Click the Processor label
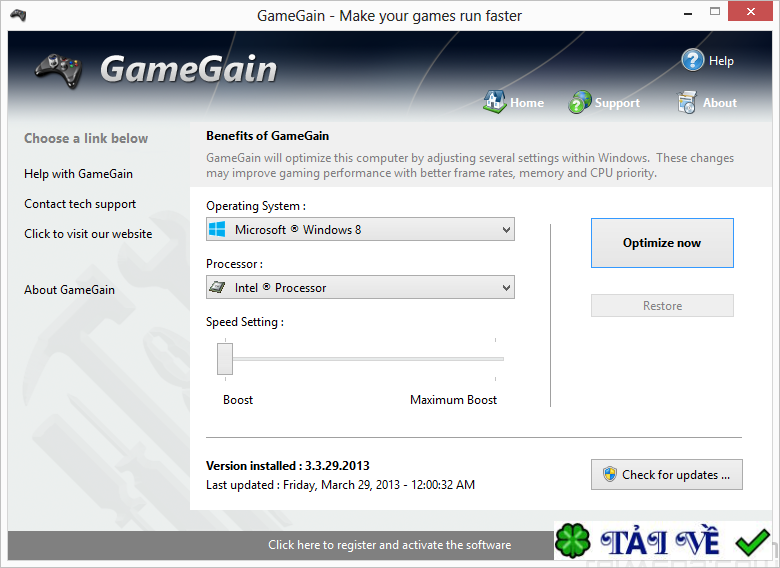This screenshot has width=780, height=568. click(234, 264)
